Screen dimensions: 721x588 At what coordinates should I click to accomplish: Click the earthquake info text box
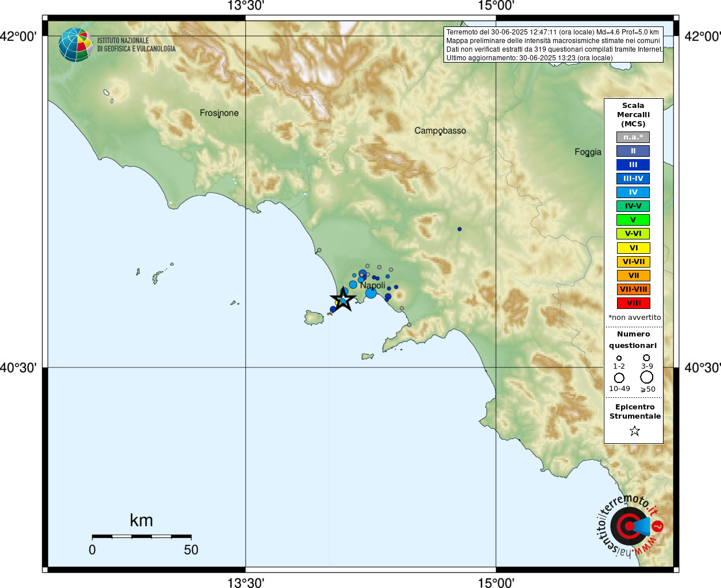pos(553,45)
